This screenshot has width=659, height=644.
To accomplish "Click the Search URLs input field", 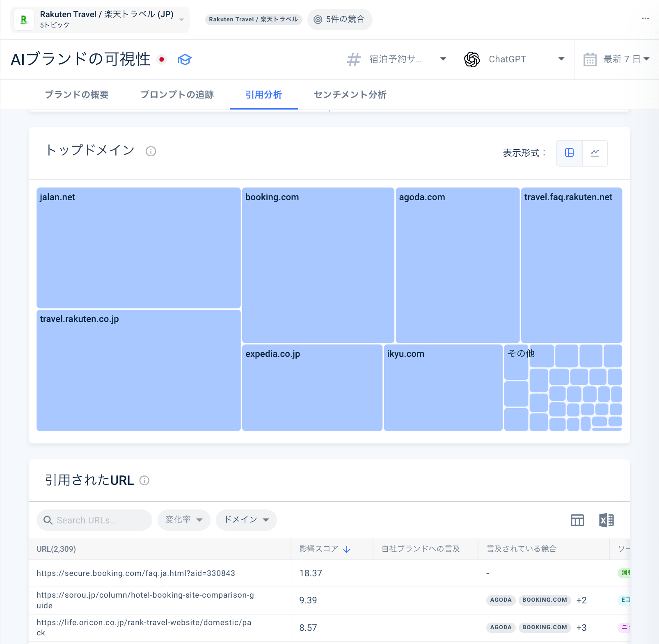I will pos(94,520).
